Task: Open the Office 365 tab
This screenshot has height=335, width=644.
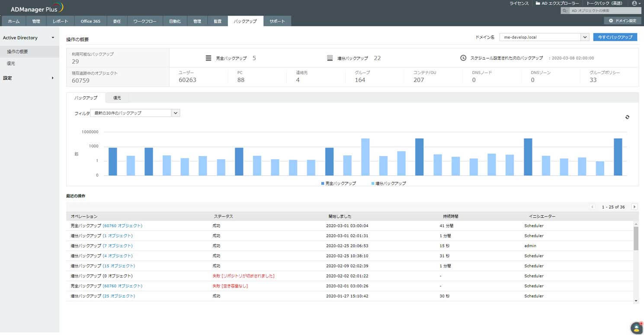Action: (90, 21)
